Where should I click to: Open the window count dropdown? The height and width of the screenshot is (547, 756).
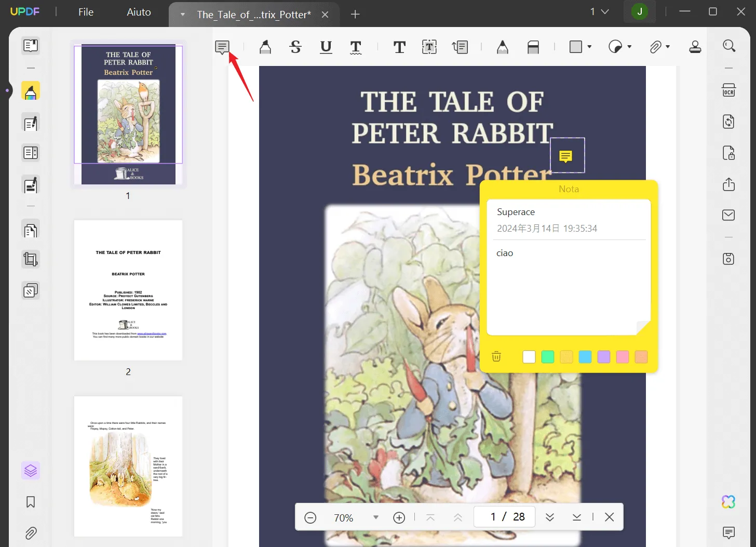pos(599,11)
